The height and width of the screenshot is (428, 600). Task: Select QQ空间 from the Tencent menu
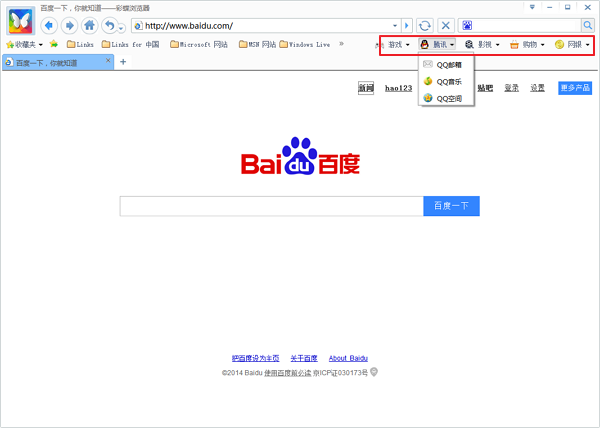pyautogui.click(x=446, y=99)
